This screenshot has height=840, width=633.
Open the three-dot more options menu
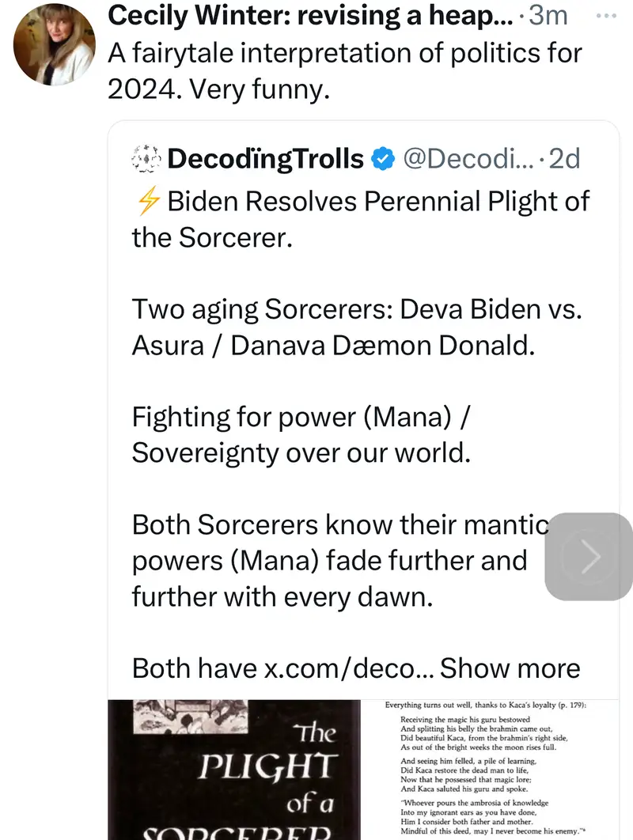(x=608, y=14)
